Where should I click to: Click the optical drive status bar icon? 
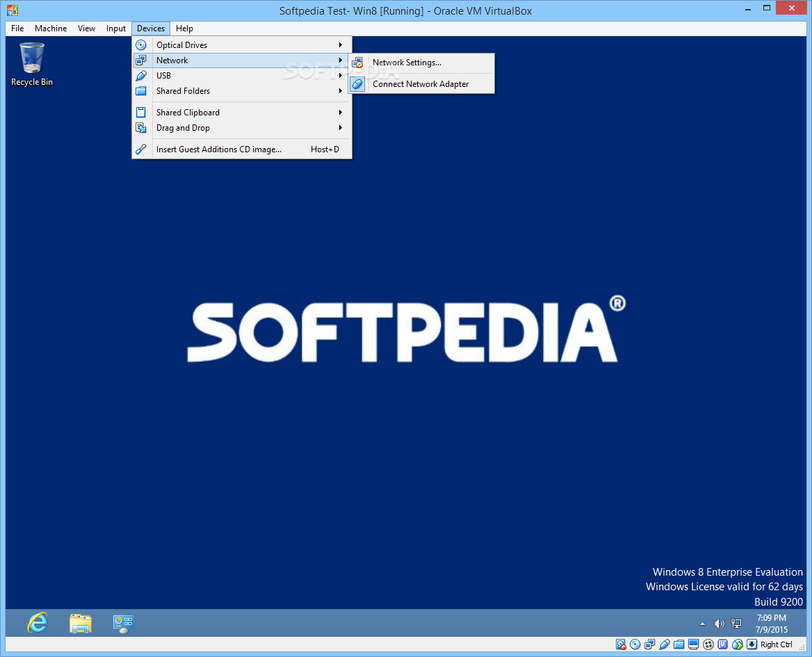(x=635, y=644)
